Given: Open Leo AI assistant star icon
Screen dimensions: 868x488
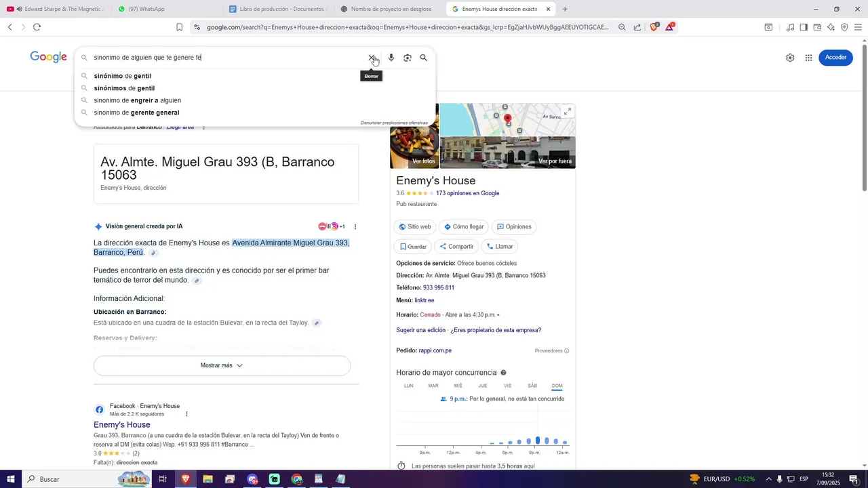Looking at the screenshot, I should click(x=831, y=27).
